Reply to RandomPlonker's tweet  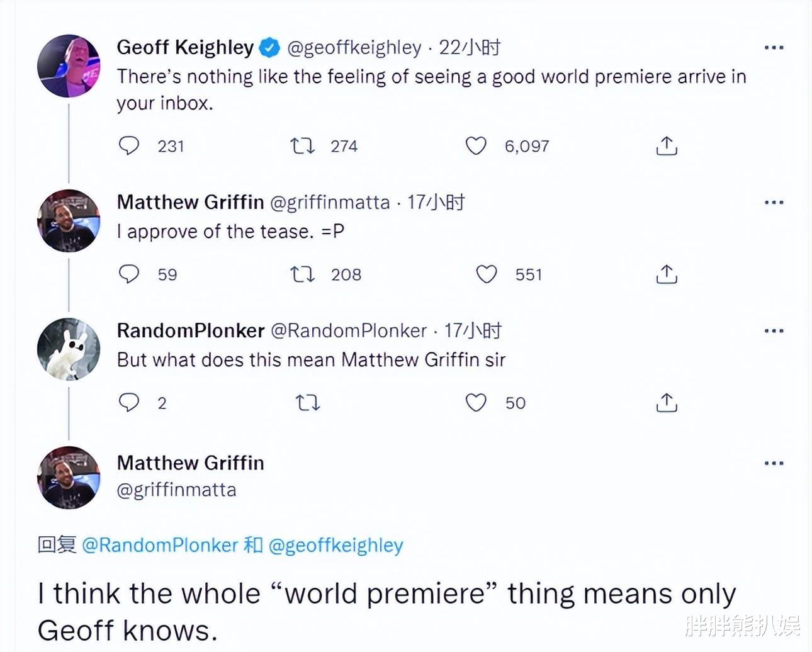pos(129,402)
